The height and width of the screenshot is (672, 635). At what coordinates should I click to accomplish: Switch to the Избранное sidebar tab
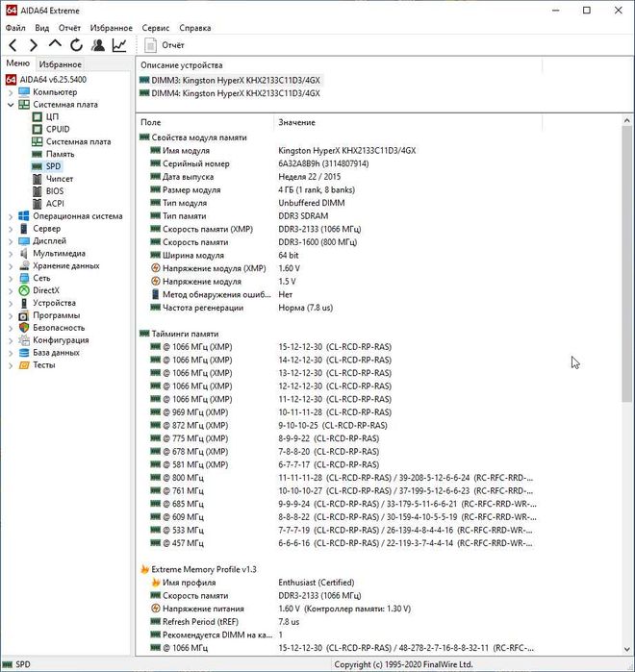(x=60, y=64)
